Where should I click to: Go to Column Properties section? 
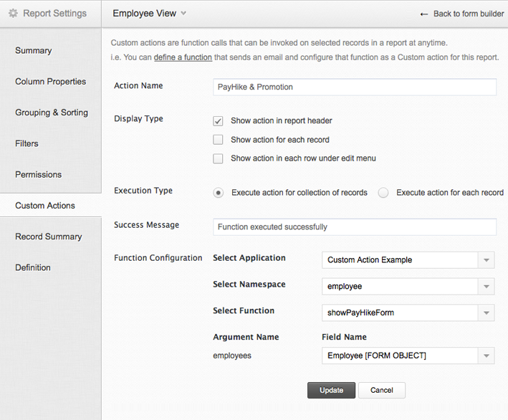(x=50, y=82)
